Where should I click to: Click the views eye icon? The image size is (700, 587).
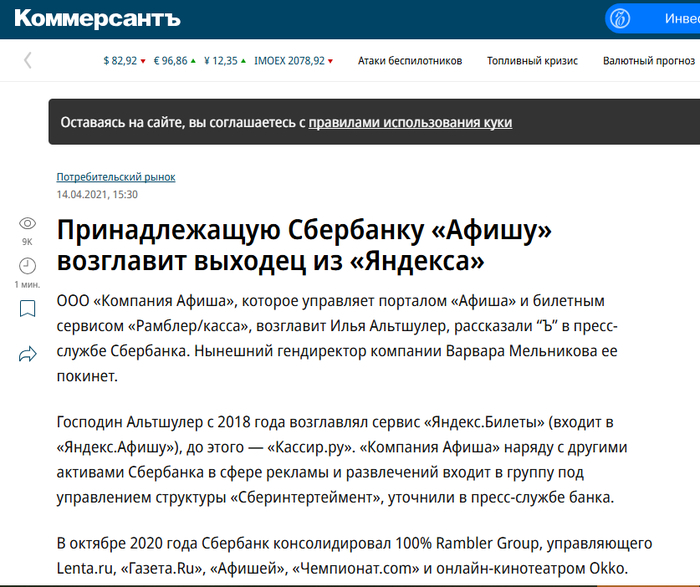27,223
